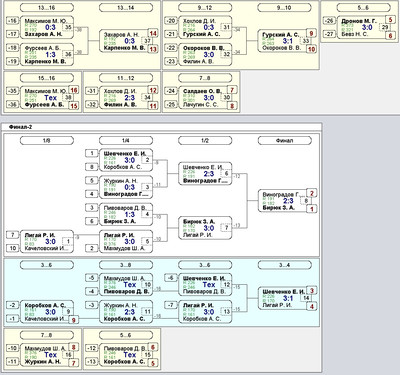Screen dimensions: 400x375
Task: Select the "3...4" round header pill
Action: (x=284, y=265)
